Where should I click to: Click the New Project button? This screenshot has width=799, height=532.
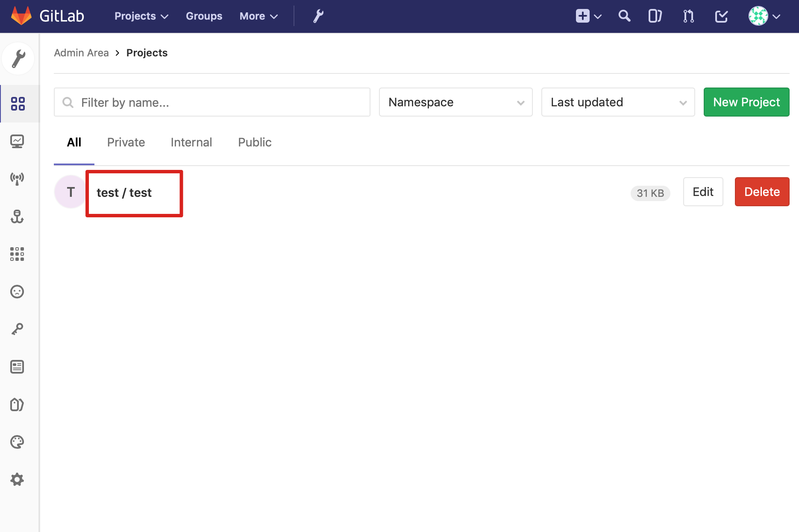pos(746,102)
